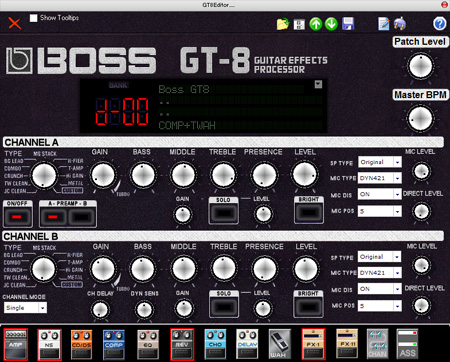Select the CUSTOM amp type in Channel A
This screenshot has width=450, height=362.
pyautogui.click(x=72, y=190)
